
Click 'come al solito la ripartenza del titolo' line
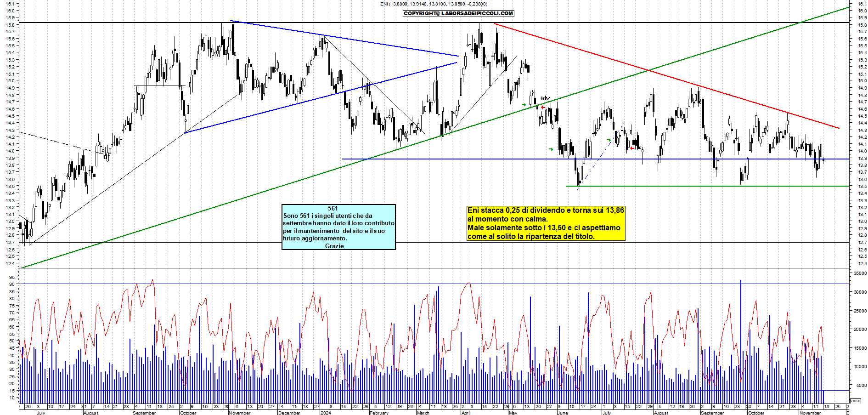(531, 236)
